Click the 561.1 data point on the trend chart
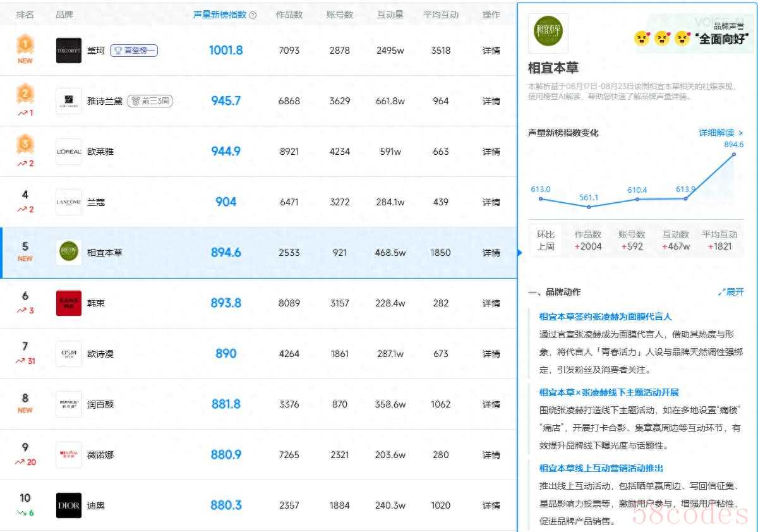The height and width of the screenshot is (532, 758). [x=589, y=207]
